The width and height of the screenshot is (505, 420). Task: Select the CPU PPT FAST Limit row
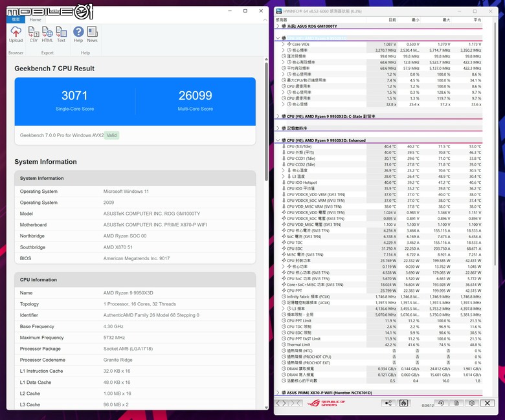(x=379, y=338)
